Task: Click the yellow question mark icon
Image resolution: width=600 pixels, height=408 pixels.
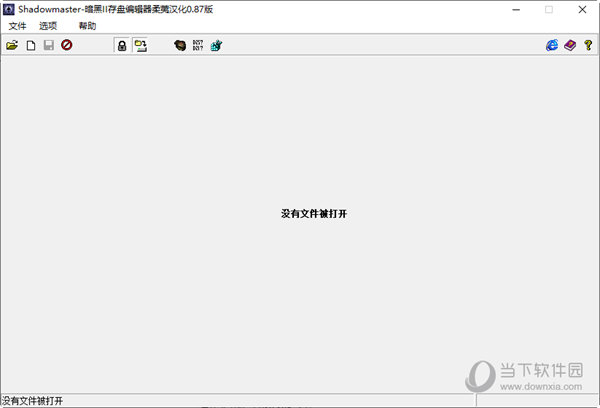Action: click(588, 46)
